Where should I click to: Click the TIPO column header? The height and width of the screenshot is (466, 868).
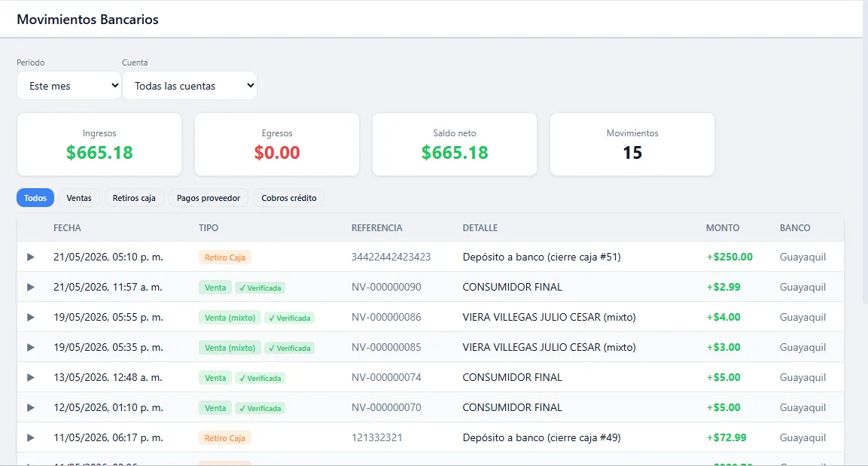click(x=209, y=228)
